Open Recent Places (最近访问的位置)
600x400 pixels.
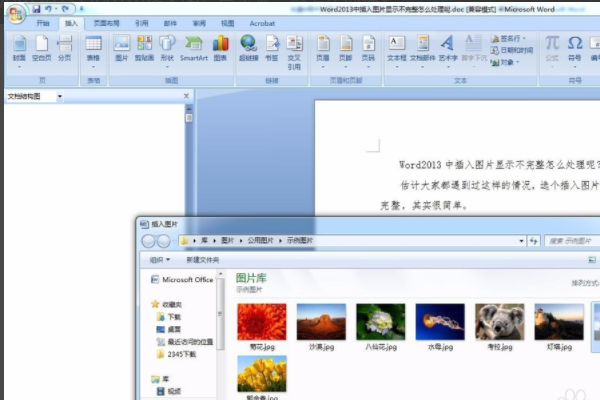click(185, 342)
